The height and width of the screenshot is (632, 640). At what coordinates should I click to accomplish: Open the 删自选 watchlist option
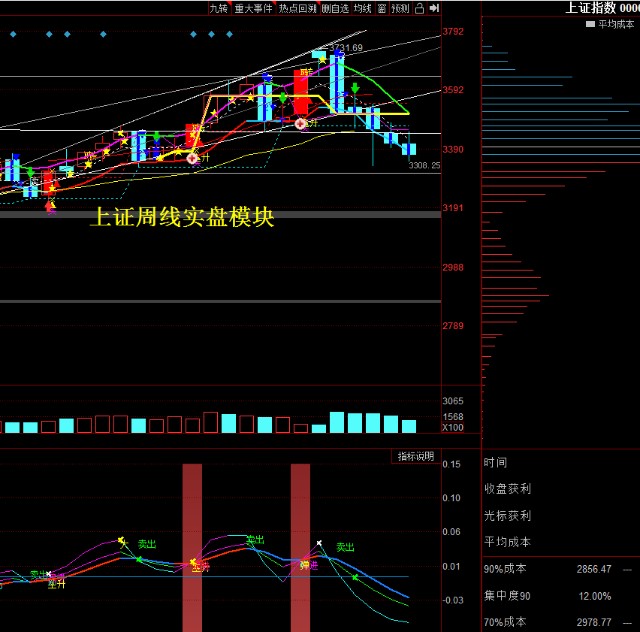tap(334, 8)
